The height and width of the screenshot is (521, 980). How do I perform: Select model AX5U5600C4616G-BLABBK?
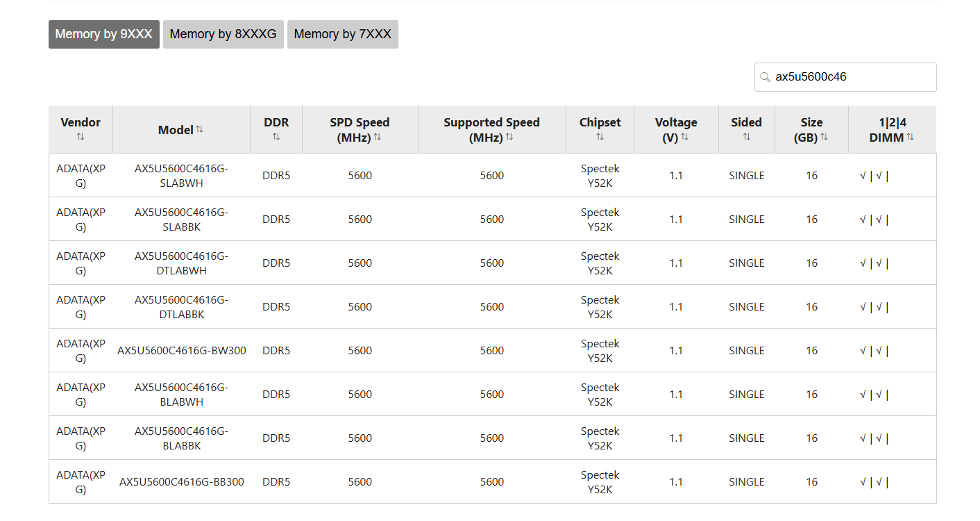tap(181, 438)
